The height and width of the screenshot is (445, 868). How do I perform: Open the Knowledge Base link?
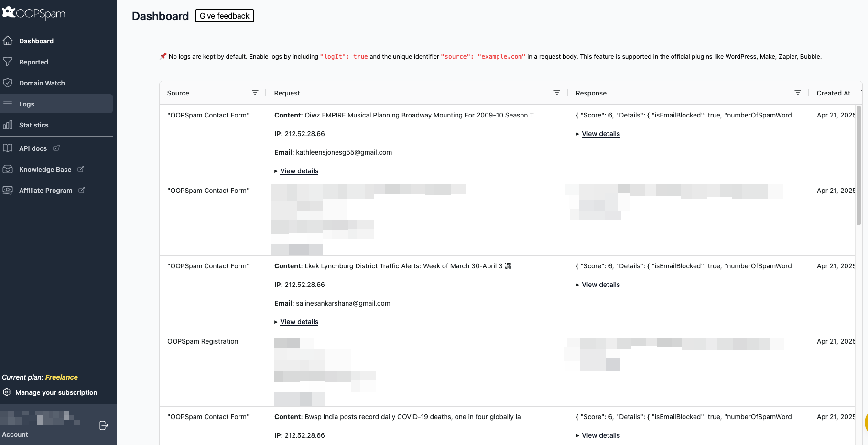45,170
